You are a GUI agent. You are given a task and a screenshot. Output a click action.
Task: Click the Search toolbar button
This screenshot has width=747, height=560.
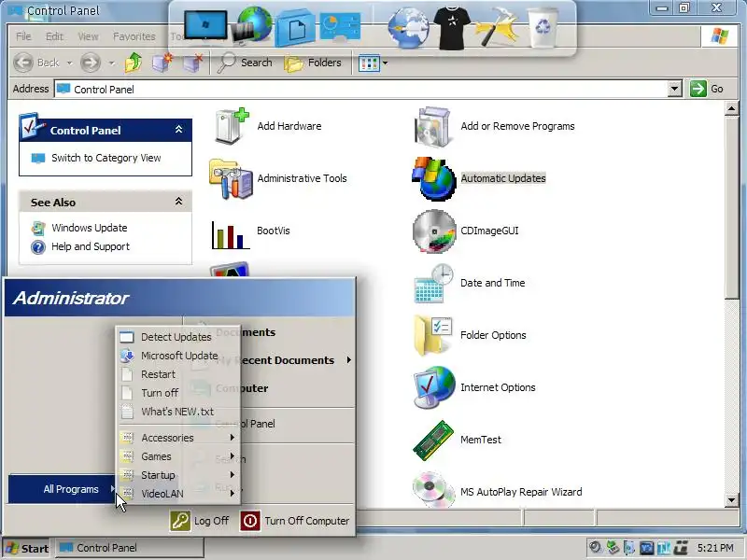(245, 63)
